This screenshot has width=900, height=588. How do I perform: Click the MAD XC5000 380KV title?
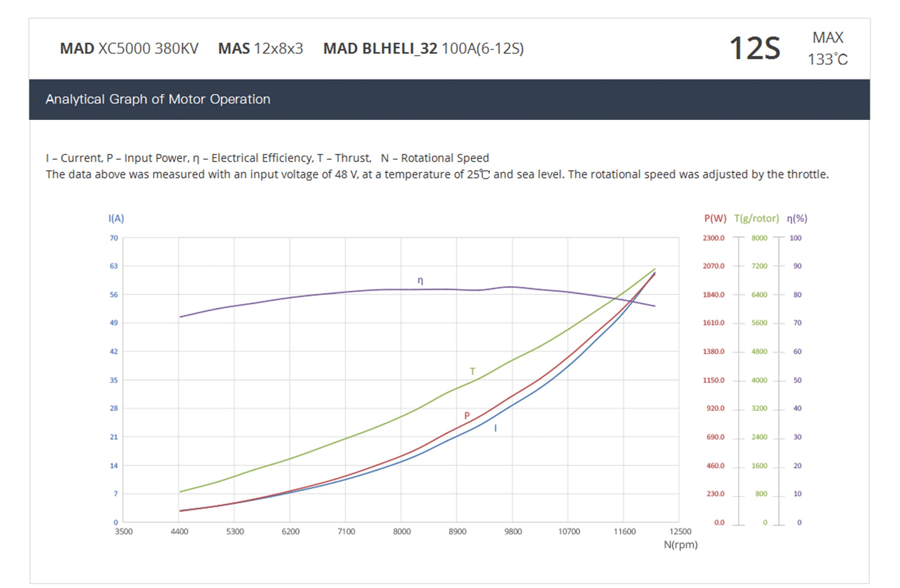129,48
